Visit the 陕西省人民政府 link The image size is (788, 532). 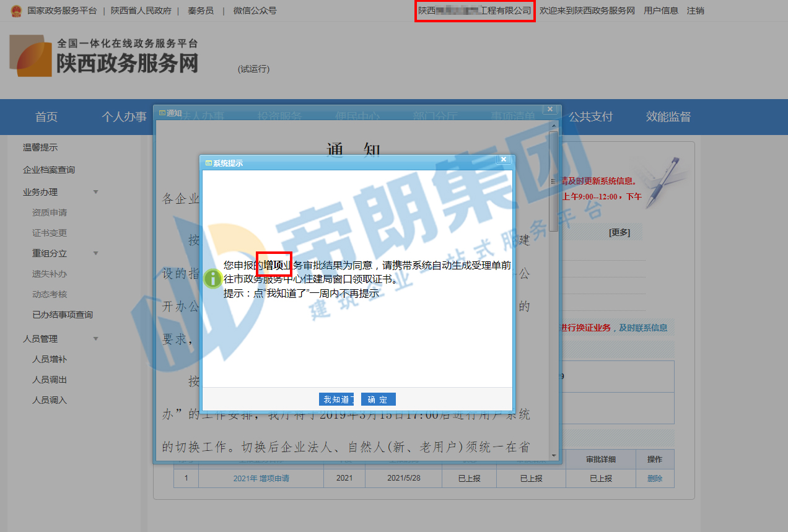141,11
